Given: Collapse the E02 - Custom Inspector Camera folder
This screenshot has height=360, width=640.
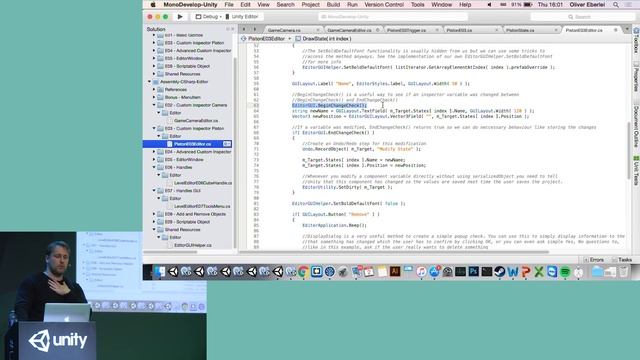Looking at the screenshot, I should click(154, 105).
